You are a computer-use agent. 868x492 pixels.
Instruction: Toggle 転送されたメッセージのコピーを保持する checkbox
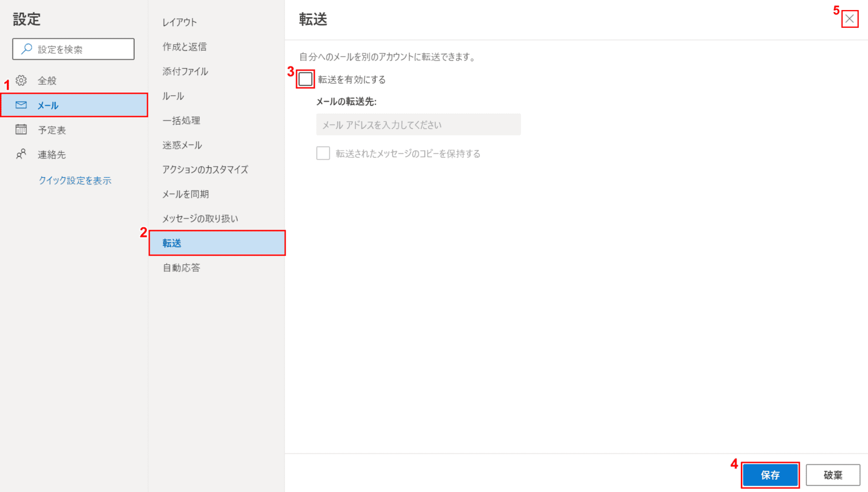323,154
